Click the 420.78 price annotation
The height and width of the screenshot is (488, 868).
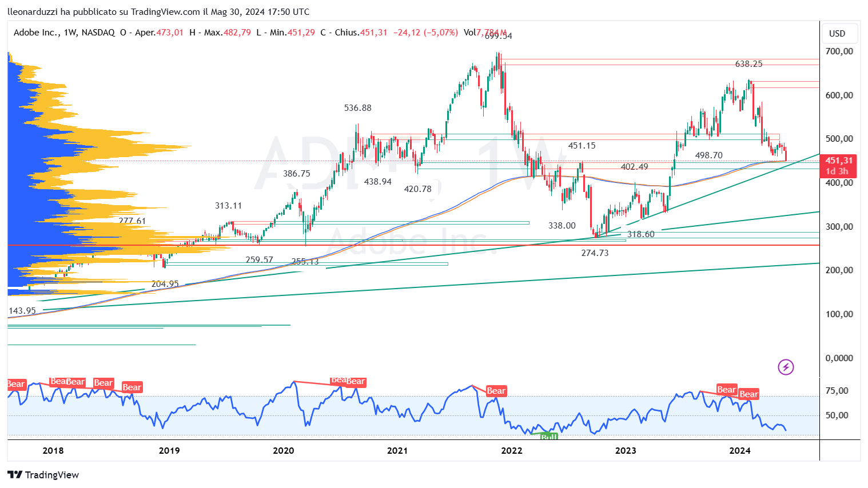417,189
